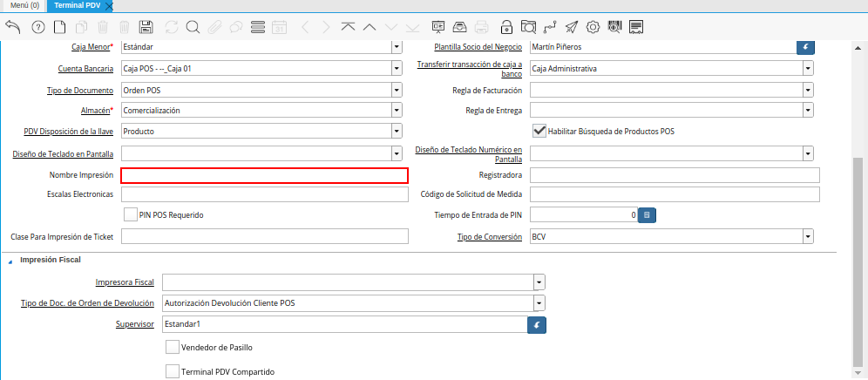Click search button beside Supervisor field
This screenshot has width=868, height=380.
click(537, 324)
